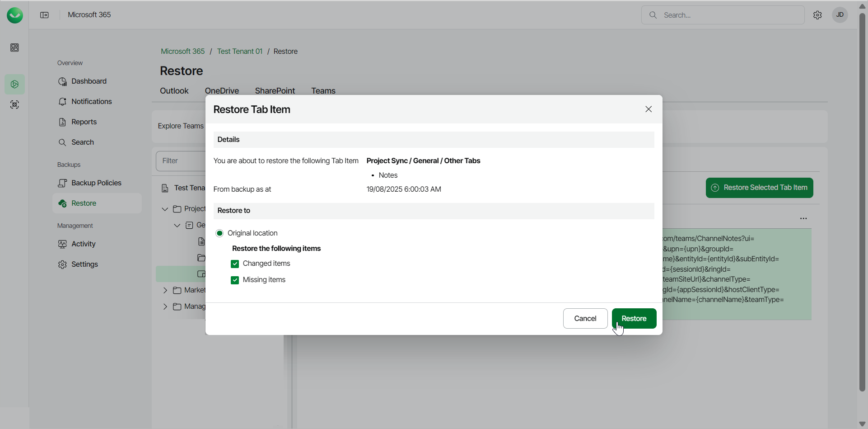
Task: Open the three-dots more options menu
Action: 803,219
